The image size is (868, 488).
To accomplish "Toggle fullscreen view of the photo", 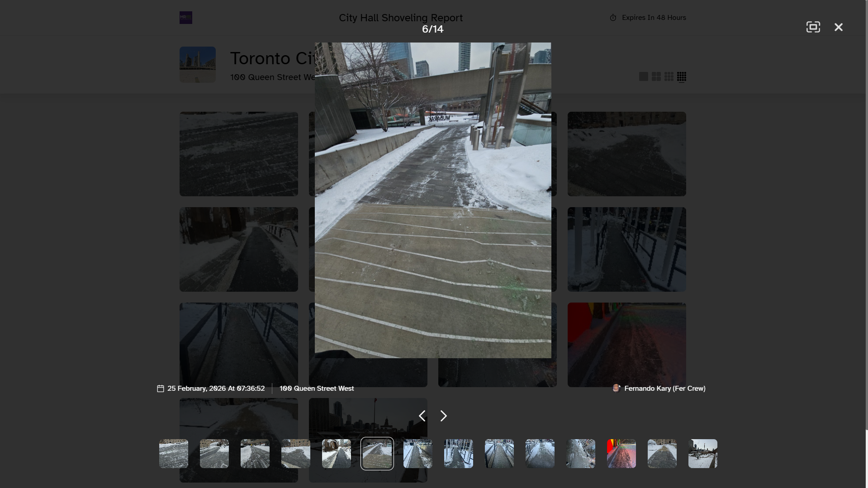I will tap(813, 27).
